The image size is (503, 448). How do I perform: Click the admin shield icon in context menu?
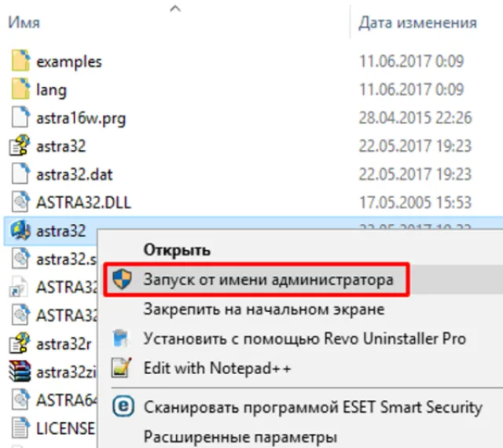123,278
